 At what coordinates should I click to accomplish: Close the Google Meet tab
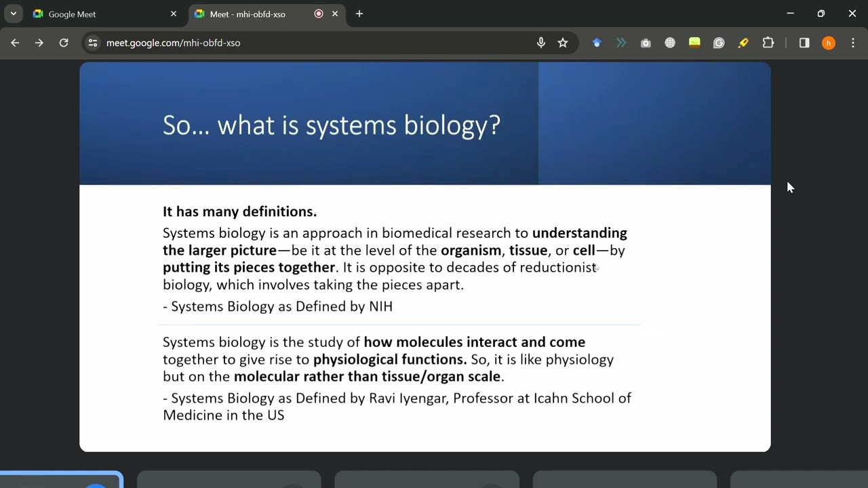174,14
